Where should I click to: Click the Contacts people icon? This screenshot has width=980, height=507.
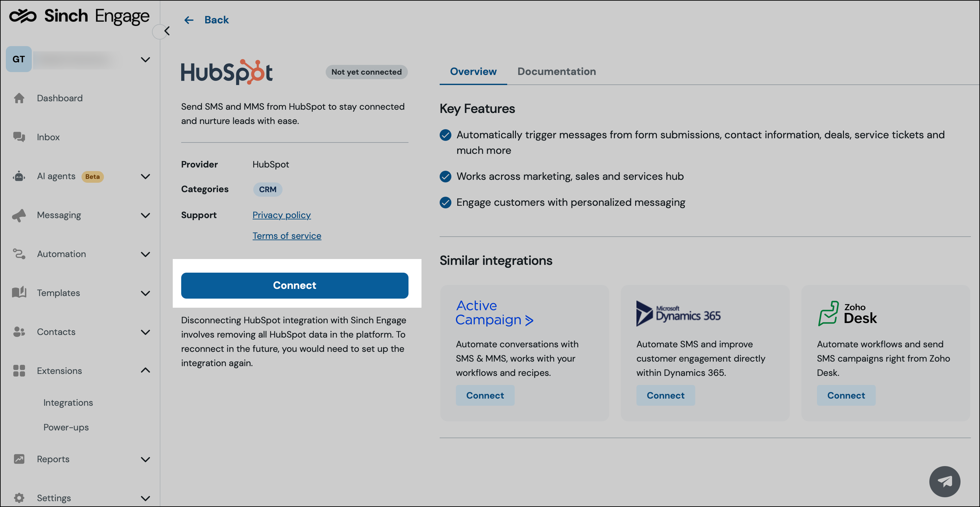(19, 332)
